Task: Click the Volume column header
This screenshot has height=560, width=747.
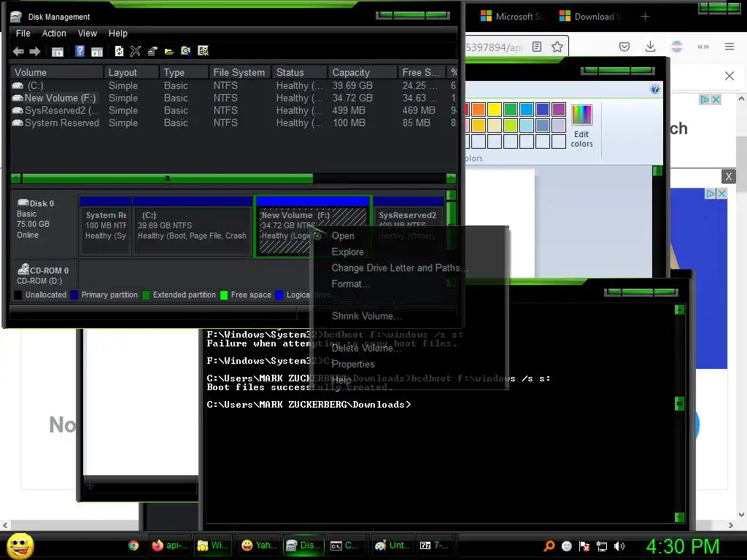Action: pyautogui.click(x=57, y=72)
